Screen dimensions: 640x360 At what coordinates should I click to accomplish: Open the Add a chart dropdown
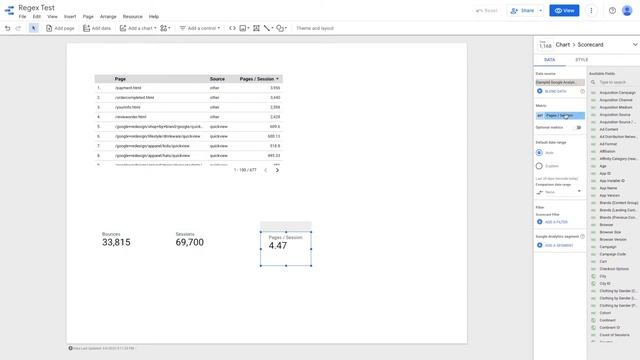[138, 28]
